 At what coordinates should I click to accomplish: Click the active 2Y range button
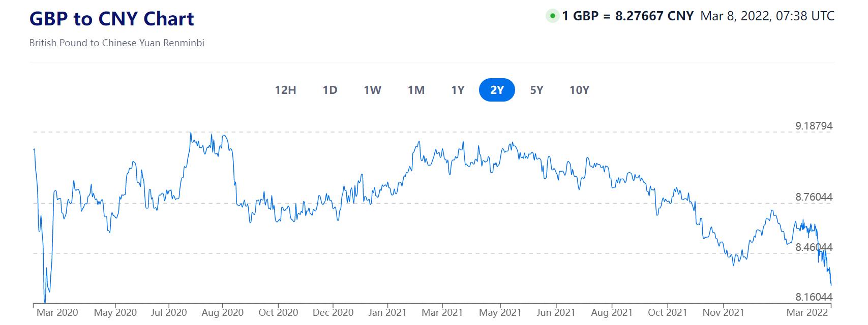[x=497, y=90]
